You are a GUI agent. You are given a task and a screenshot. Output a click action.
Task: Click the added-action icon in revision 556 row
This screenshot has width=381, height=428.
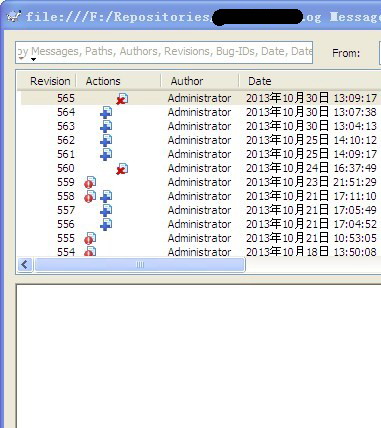coord(106,225)
